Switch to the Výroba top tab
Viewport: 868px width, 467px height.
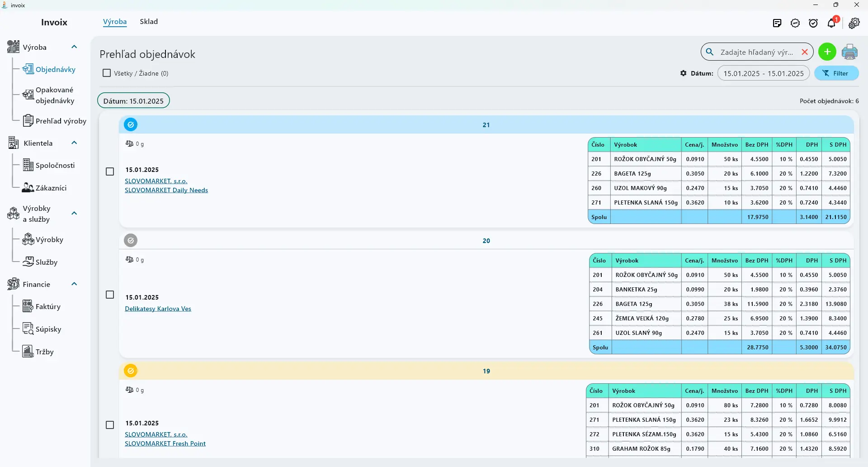coord(115,22)
